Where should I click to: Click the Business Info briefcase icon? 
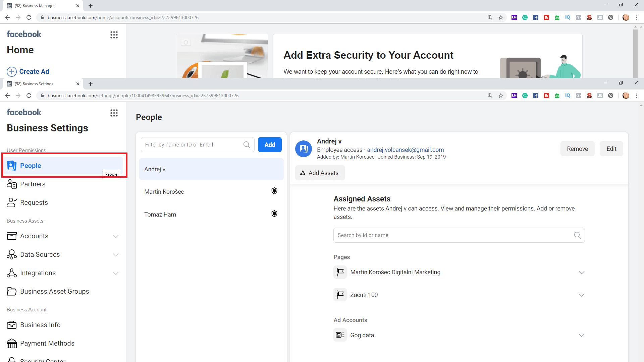coord(12,325)
